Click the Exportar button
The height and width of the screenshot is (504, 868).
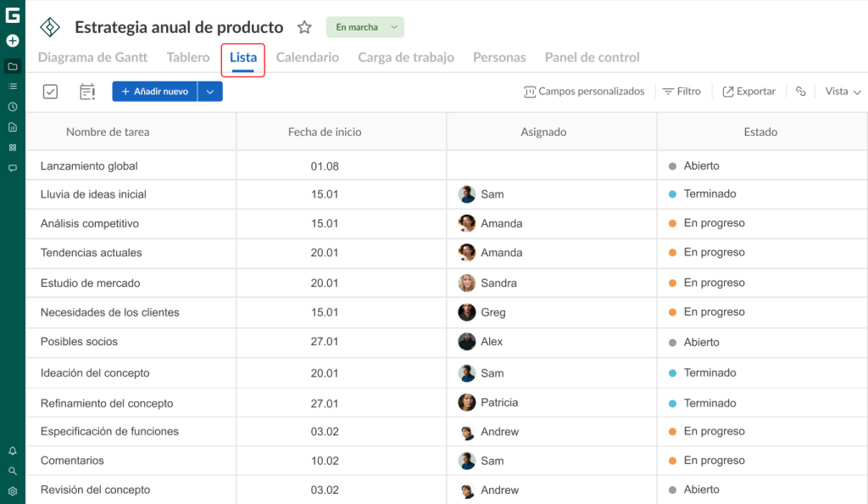point(749,92)
